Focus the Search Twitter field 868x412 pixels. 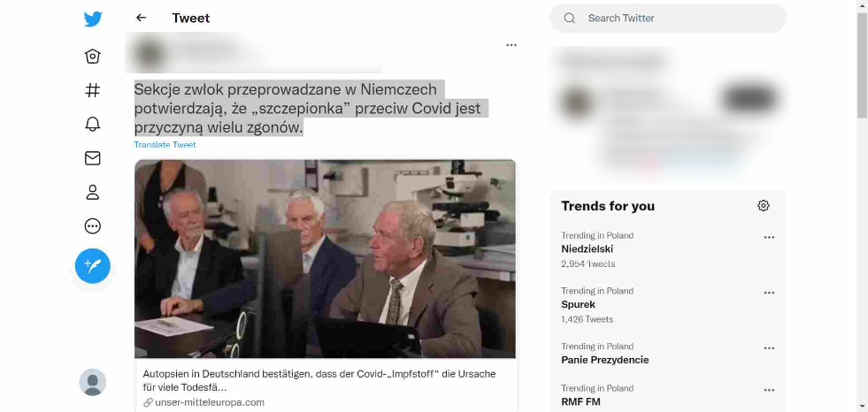coord(668,19)
